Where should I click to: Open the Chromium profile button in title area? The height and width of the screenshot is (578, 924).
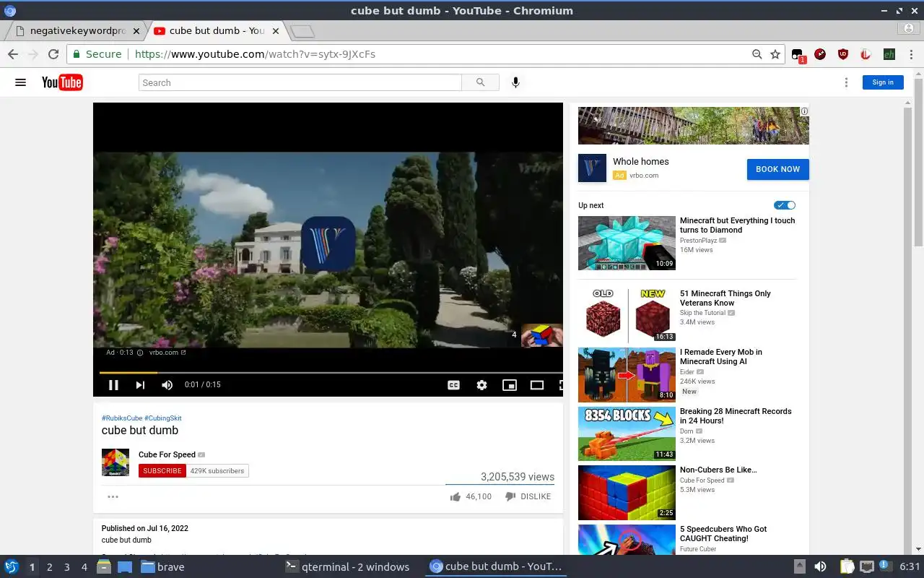tap(909, 29)
